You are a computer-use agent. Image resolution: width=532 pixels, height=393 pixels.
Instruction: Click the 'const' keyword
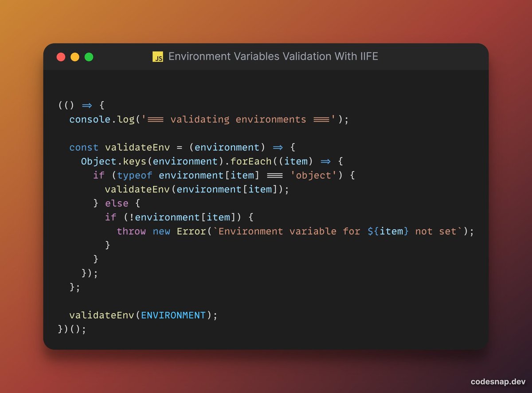(x=84, y=147)
